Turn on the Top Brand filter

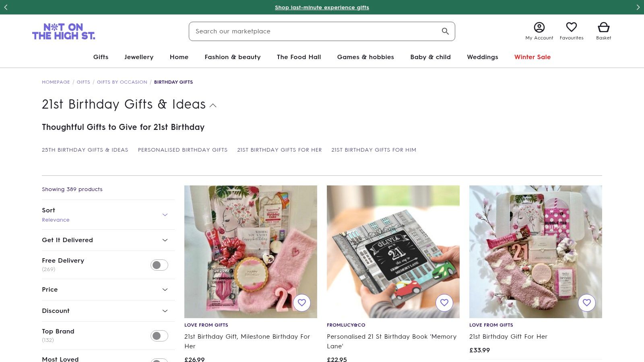(159, 336)
